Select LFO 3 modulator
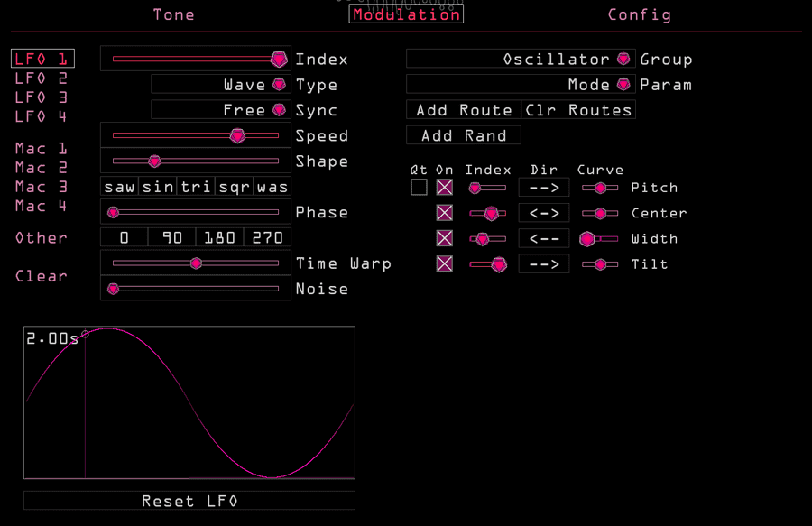This screenshot has height=526, width=812. tap(41, 97)
